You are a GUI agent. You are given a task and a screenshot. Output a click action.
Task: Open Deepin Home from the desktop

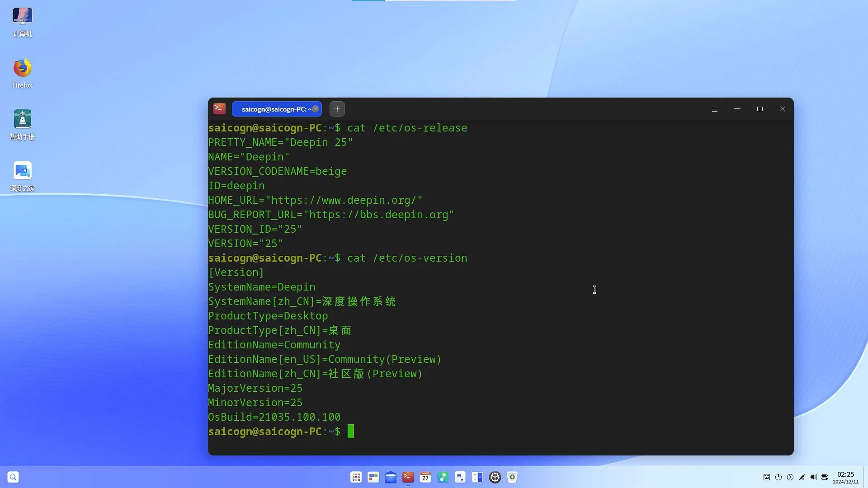(x=22, y=171)
